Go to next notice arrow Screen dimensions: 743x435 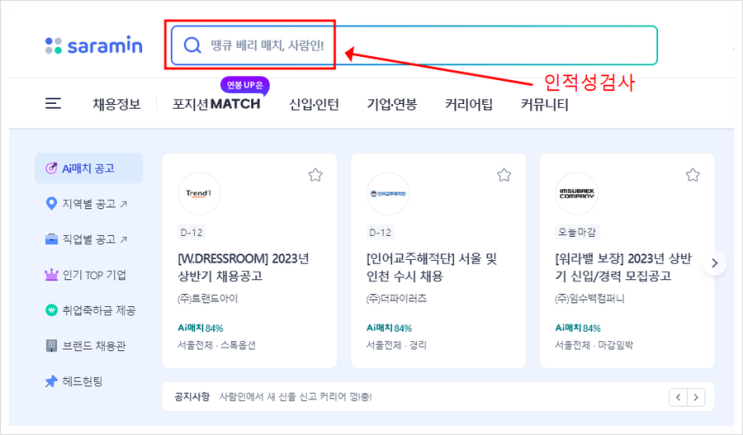[696, 397]
